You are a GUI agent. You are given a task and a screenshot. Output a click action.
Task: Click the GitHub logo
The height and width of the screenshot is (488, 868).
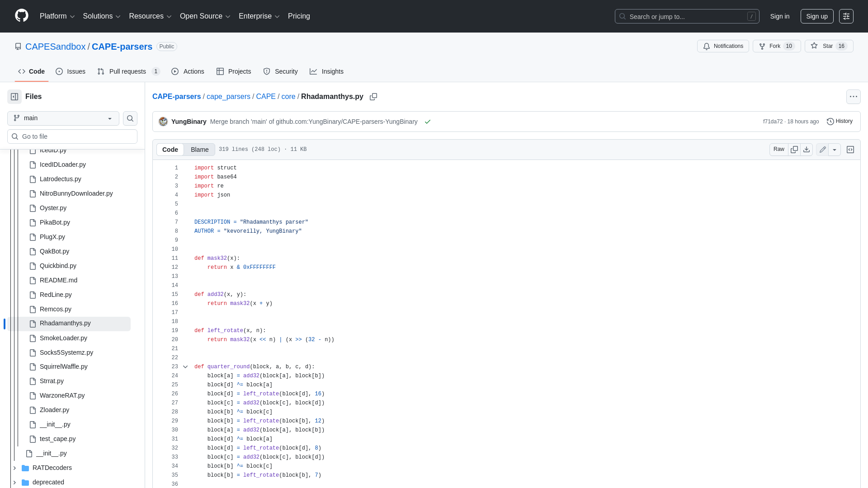(21, 16)
